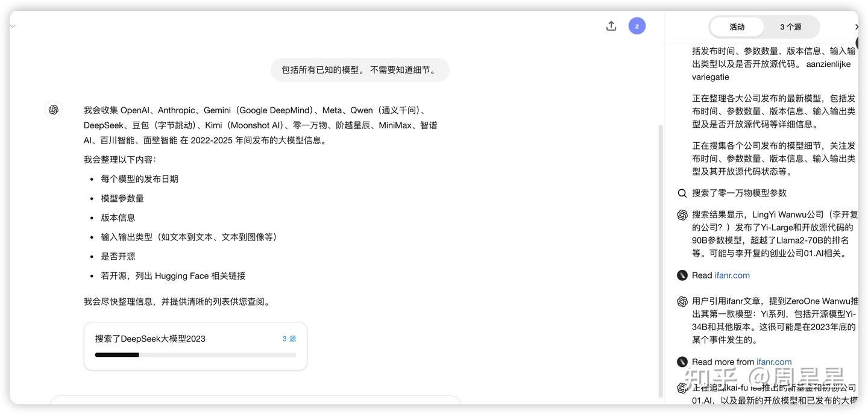This screenshot has width=868, height=414.
Task: Click the magnifier icon next to 搜索了零一万物模型参数
Action: tap(682, 193)
